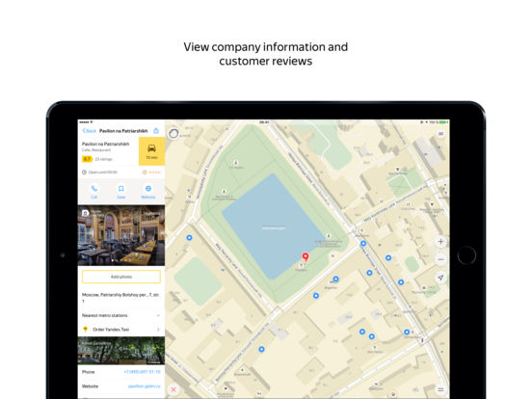Zoom out with the minus button
The image size is (532, 399).
pyautogui.click(x=440, y=259)
